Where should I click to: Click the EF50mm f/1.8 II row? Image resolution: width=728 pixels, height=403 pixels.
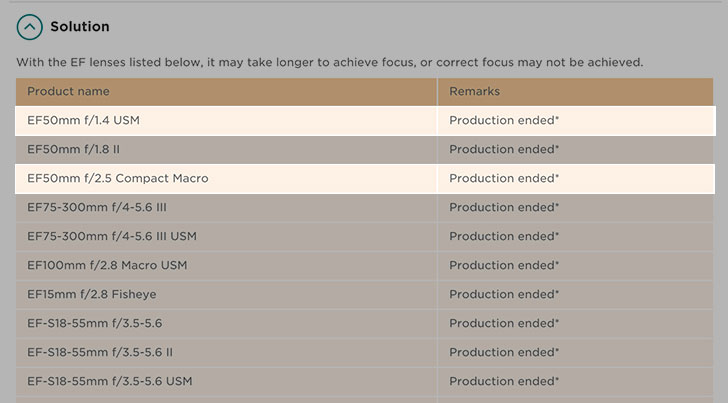(364, 150)
